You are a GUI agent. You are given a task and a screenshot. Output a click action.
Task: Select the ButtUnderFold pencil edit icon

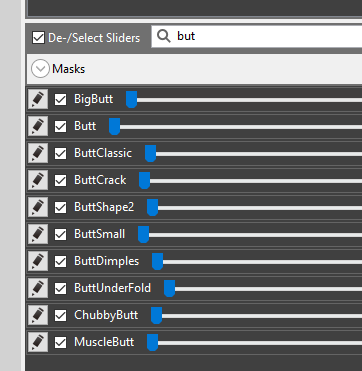coord(38,288)
